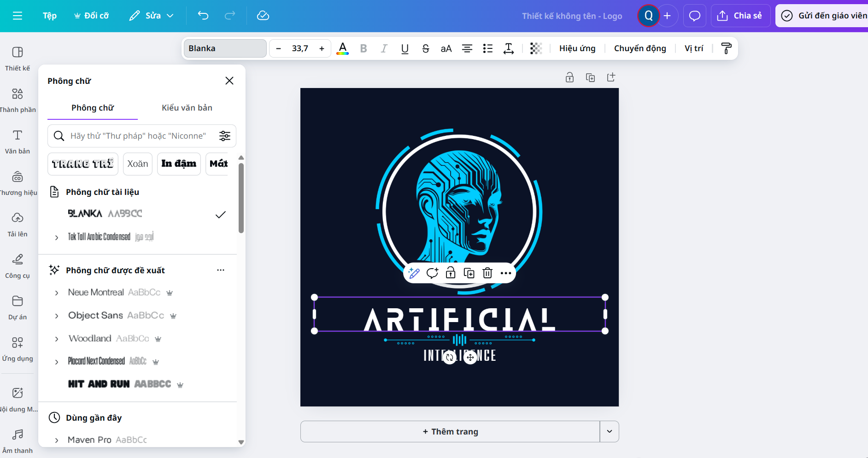The width and height of the screenshot is (868, 458).
Task: Click the Magic Write pencil icon
Action: click(414, 273)
